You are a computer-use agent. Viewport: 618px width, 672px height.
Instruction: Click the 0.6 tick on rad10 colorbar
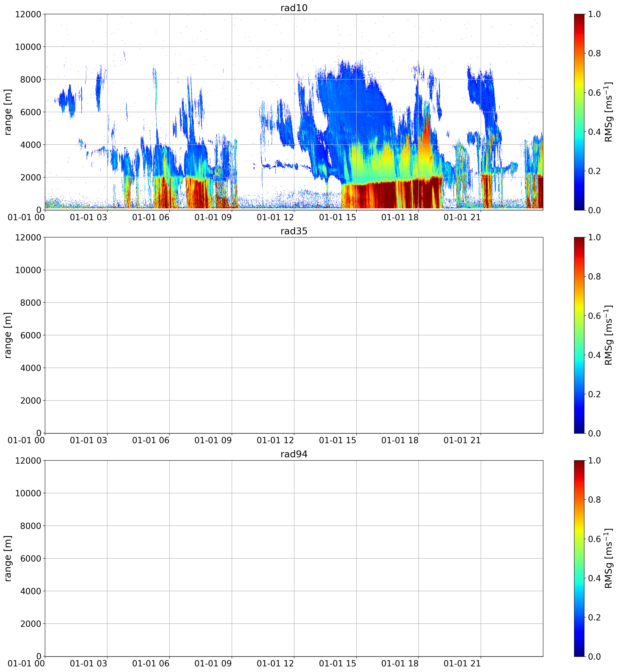point(594,93)
